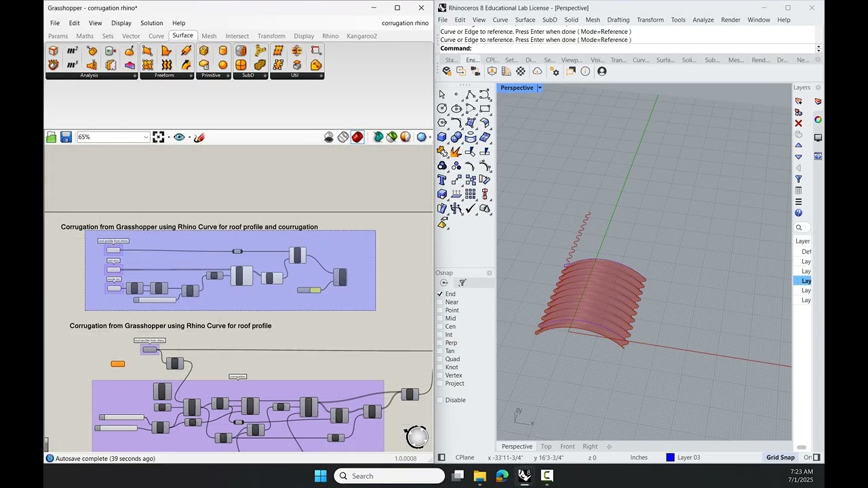
Task: Click the Volume (m³) component icon
Action: [72, 65]
